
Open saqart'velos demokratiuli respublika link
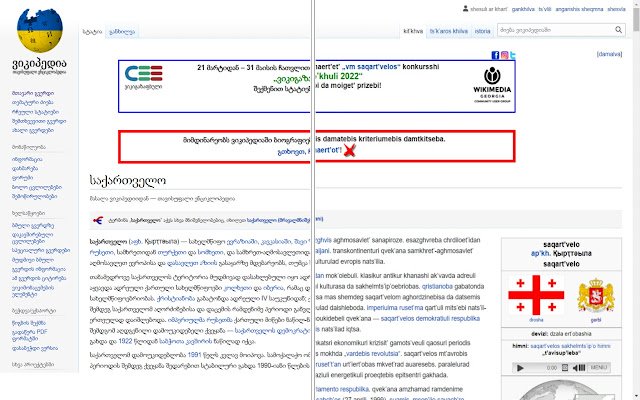[x=430, y=318]
